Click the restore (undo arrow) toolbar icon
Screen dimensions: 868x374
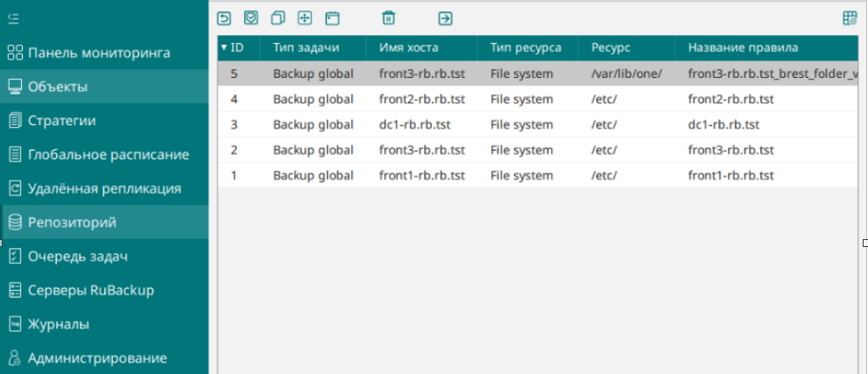click(223, 18)
